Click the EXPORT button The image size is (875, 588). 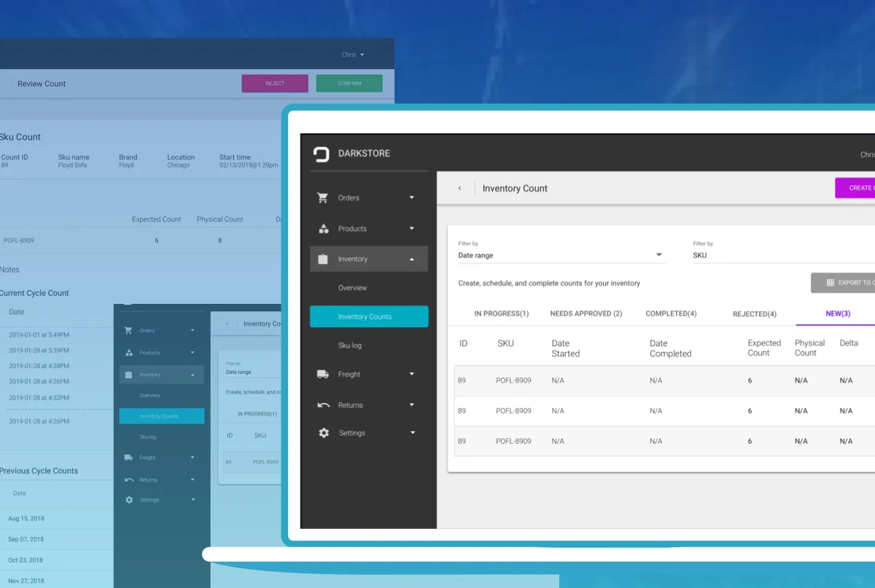coord(843,283)
